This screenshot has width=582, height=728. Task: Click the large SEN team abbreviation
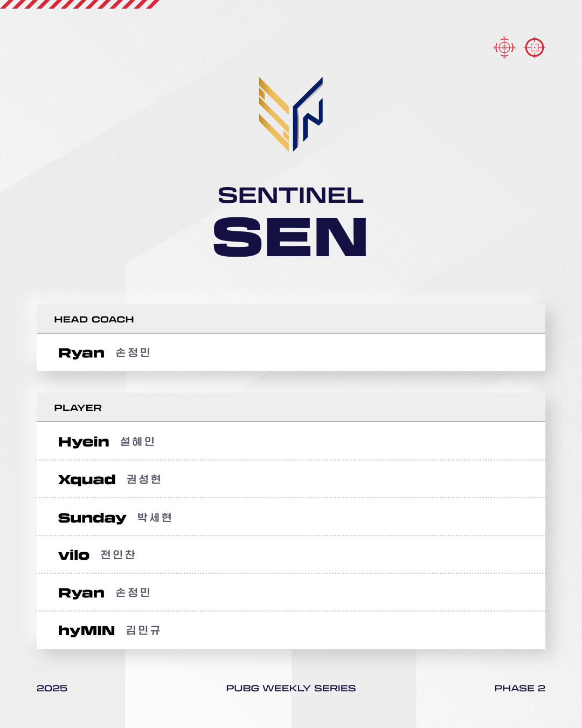[290, 237]
